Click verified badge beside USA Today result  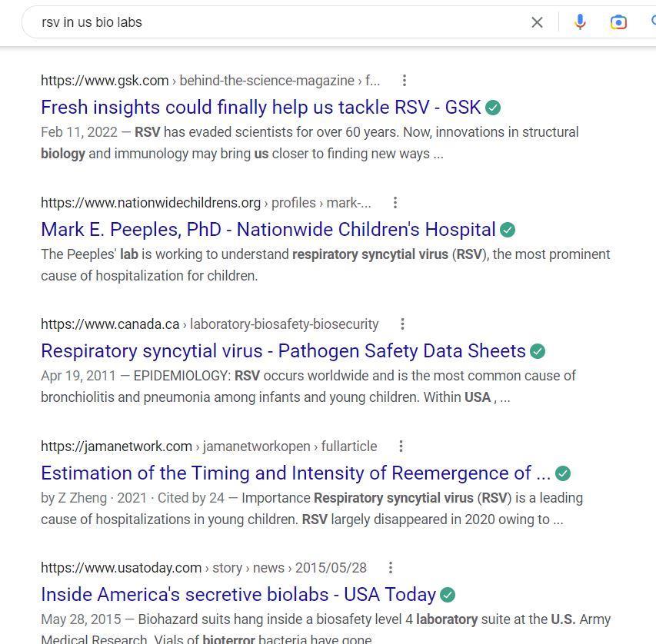pos(448,595)
